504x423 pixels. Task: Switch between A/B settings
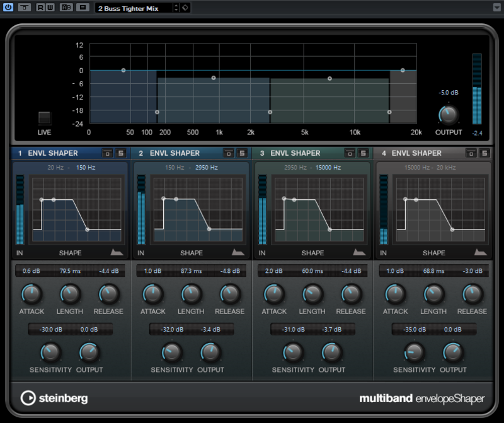(x=66, y=7)
